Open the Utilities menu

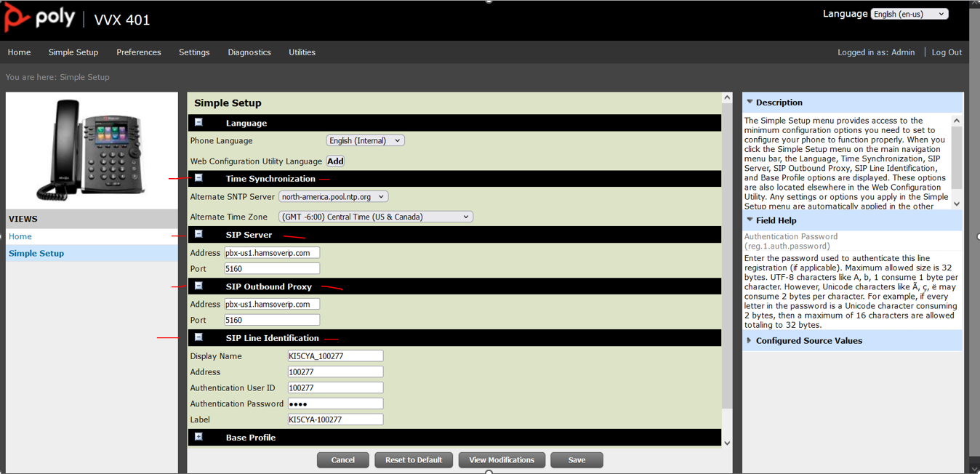coord(302,52)
